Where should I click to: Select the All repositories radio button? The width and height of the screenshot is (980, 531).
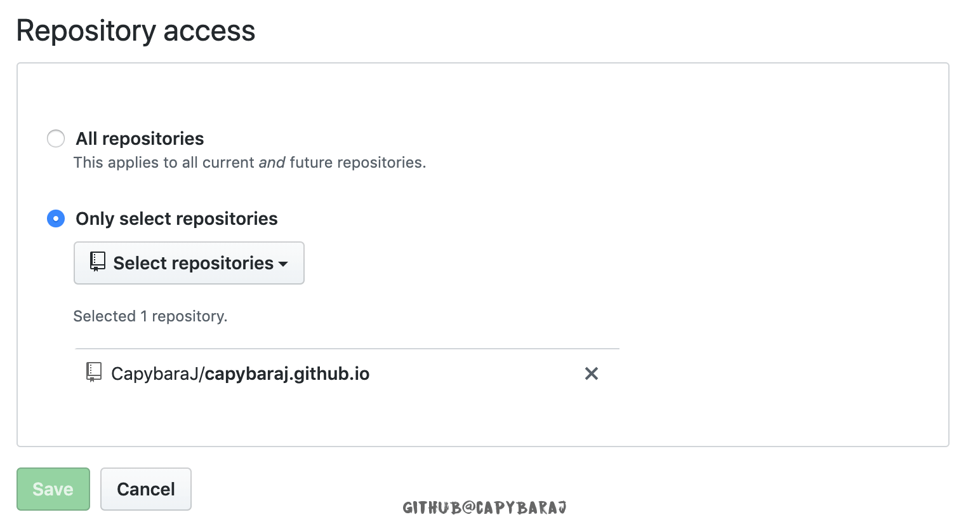[56, 138]
